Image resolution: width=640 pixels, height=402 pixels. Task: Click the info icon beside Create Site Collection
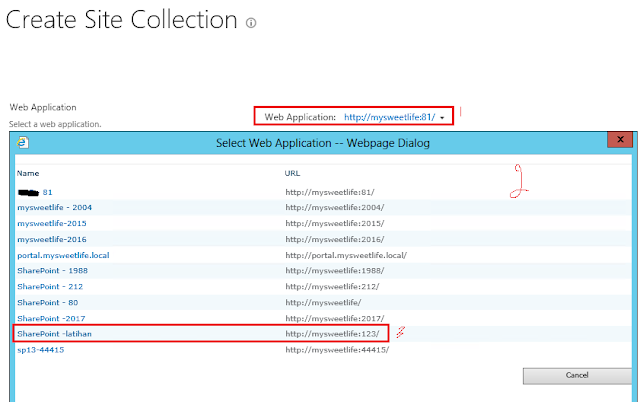coord(251,23)
